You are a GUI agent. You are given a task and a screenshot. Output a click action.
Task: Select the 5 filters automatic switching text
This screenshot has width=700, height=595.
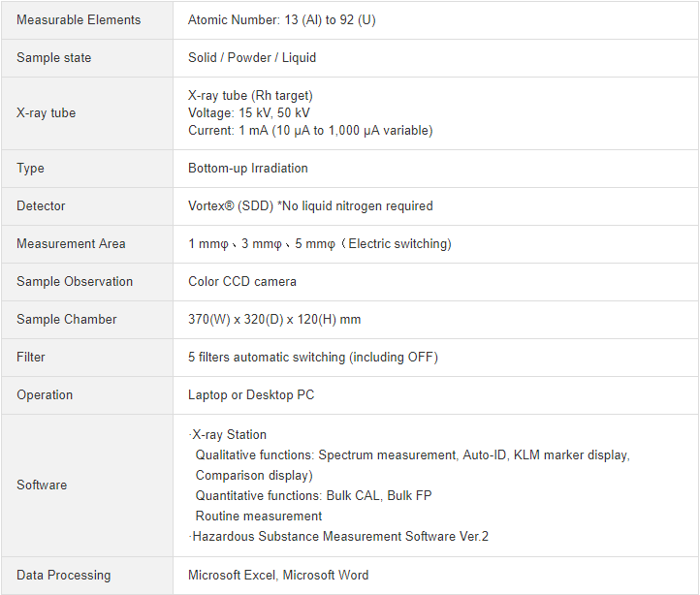point(312,357)
